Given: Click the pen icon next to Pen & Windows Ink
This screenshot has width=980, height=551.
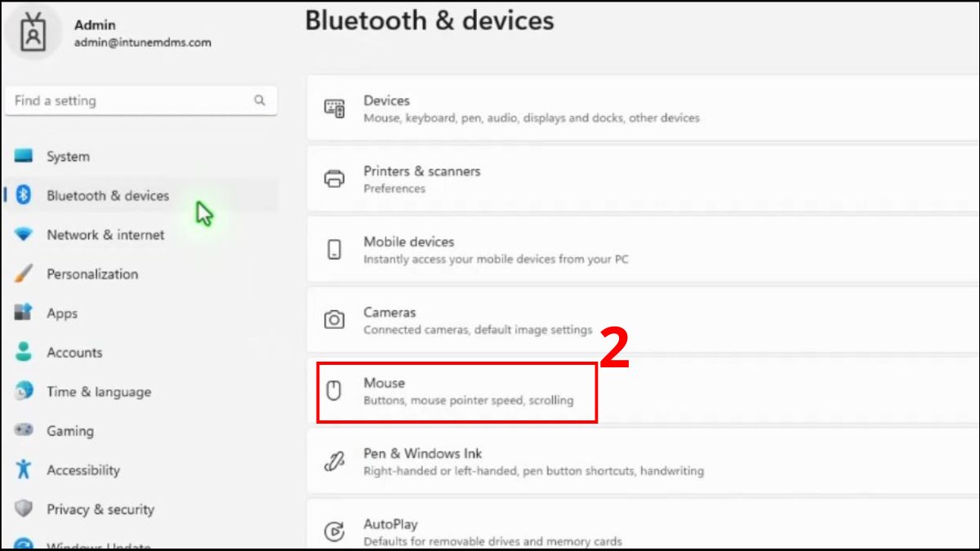Looking at the screenshot, I should (334, 461).
